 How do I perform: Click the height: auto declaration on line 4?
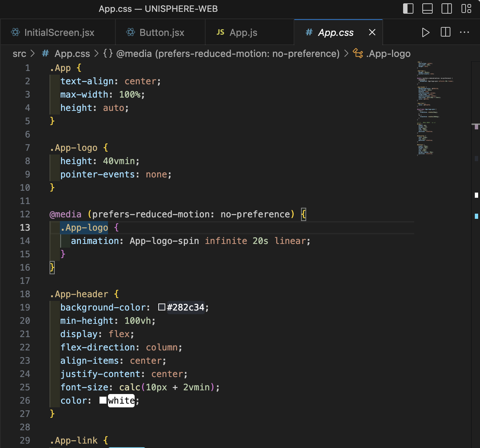tap(95, 108)
